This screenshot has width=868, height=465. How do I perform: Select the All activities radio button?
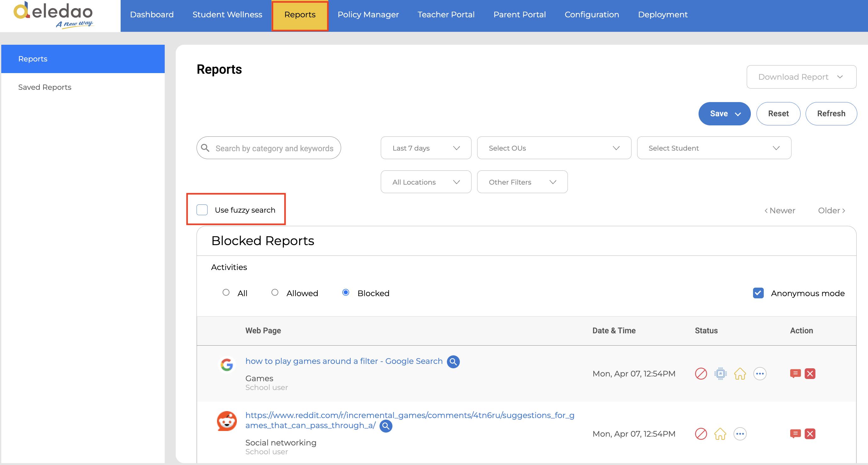point(226,292)
